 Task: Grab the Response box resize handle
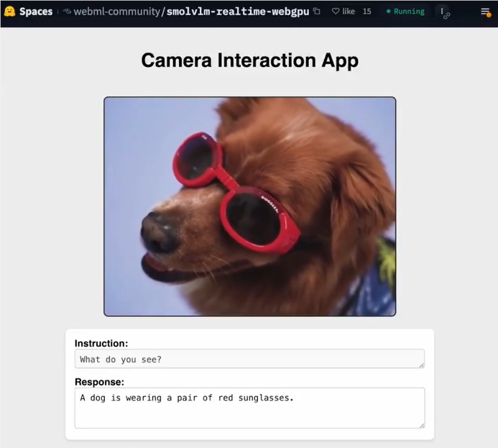point(421,425)
